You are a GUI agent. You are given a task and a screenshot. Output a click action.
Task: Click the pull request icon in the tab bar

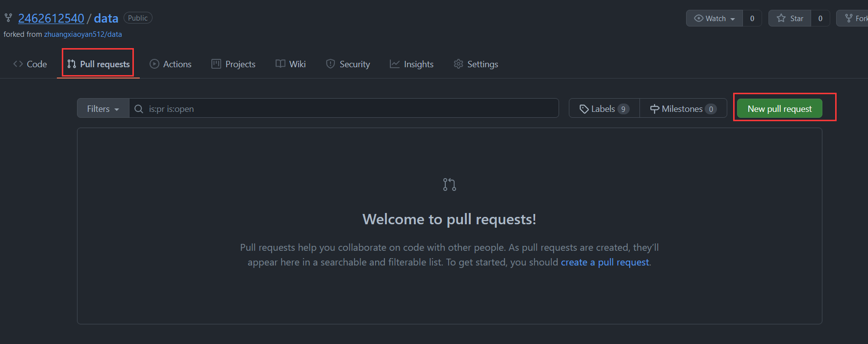[72, 64]
